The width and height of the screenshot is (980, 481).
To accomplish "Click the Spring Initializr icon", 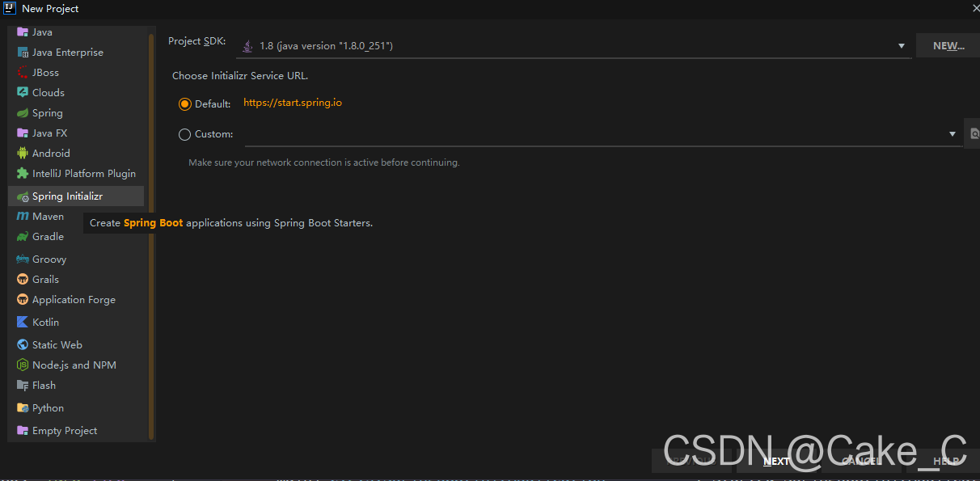I will tap(23, 196).
